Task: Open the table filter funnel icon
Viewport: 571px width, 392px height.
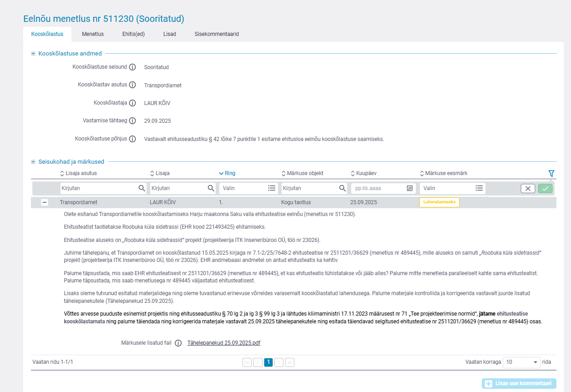Action: (x=551, y=173)
